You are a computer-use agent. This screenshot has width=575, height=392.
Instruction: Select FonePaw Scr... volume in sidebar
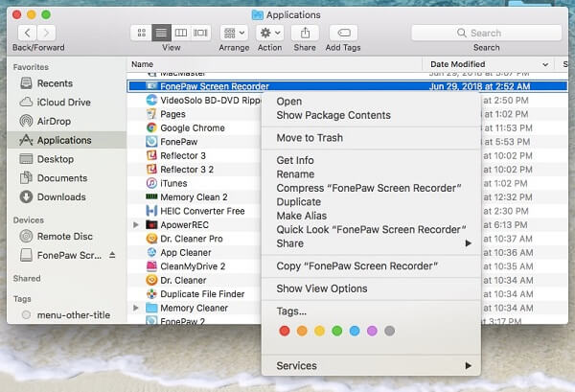click(x=61, y=255)
